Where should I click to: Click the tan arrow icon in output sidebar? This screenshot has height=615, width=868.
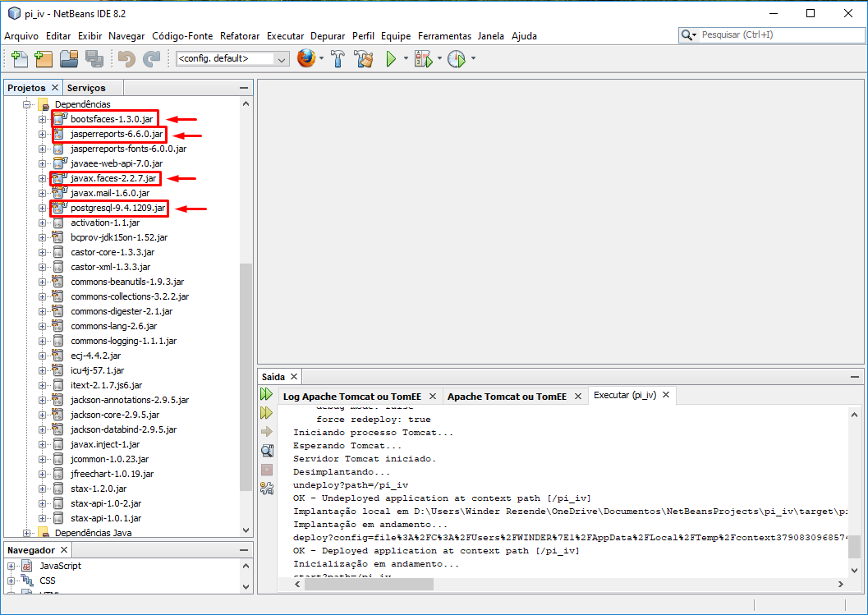(266, 431)
